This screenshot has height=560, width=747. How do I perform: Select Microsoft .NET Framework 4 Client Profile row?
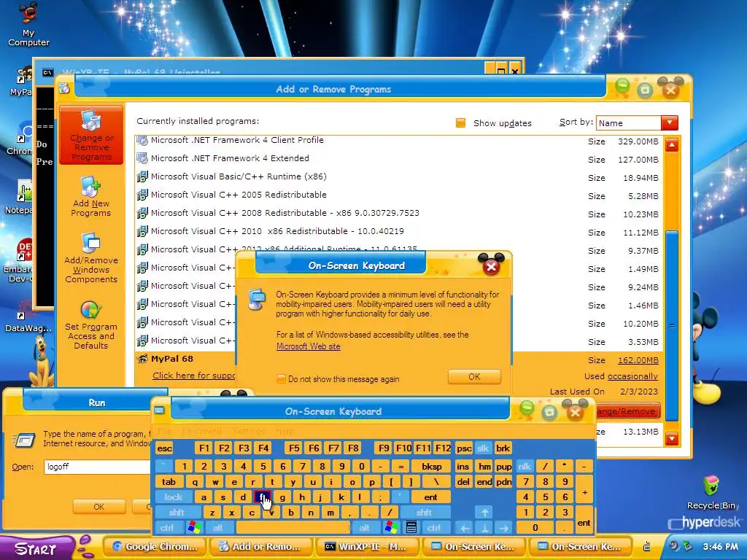pos(398,141)
